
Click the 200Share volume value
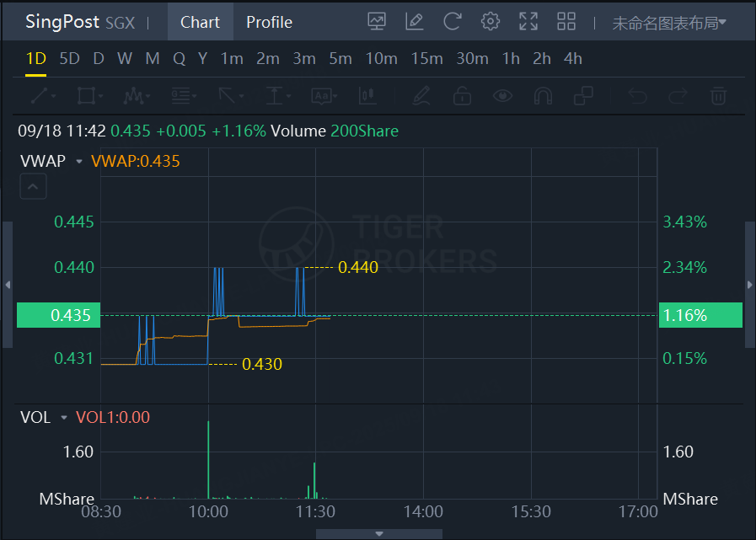click(364, 131)
